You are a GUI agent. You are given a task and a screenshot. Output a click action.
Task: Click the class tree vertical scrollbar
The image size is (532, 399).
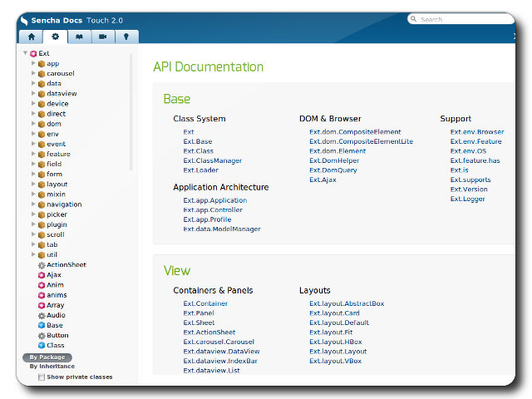coord(131,112)
